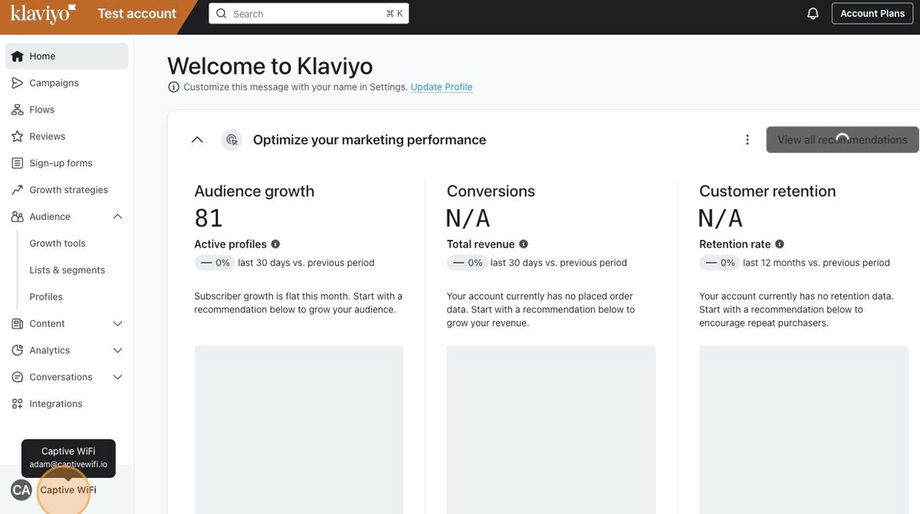Click the Account Plans button
This screenshot has width=920, height=514.
[x=872, y=14]
